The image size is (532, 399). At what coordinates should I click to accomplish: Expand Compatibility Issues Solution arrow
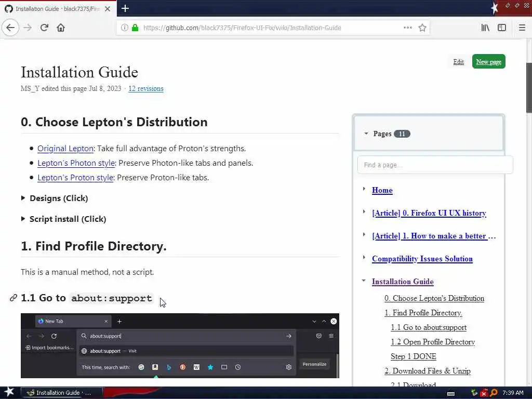point(364,257)
